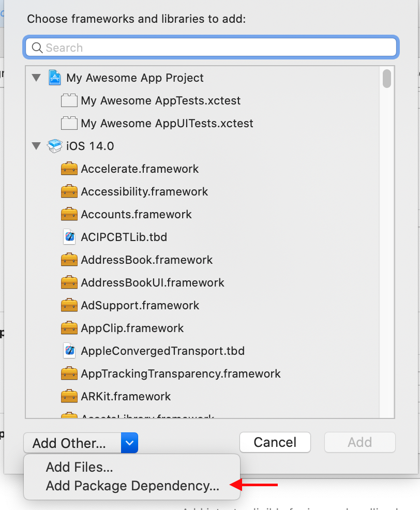Image resolution: width=420 pixels, height=510 pixels.
Task: Click the Xcode project file icon
Action: [55, 78]
